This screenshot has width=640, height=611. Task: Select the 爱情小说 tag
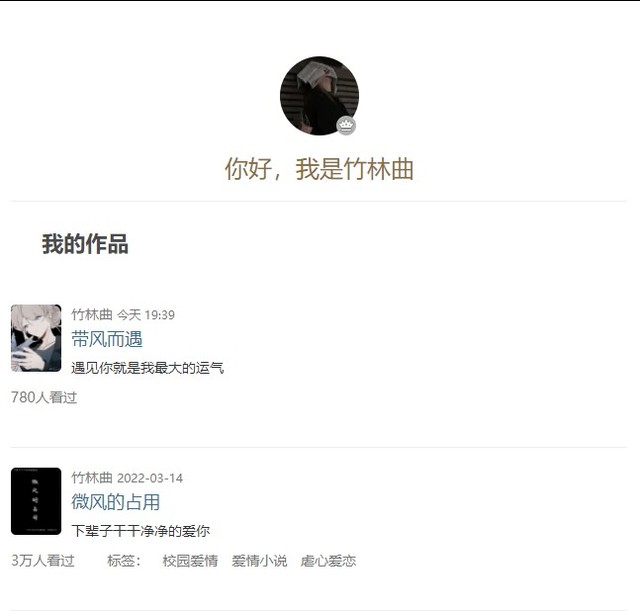tap(260, 561)
